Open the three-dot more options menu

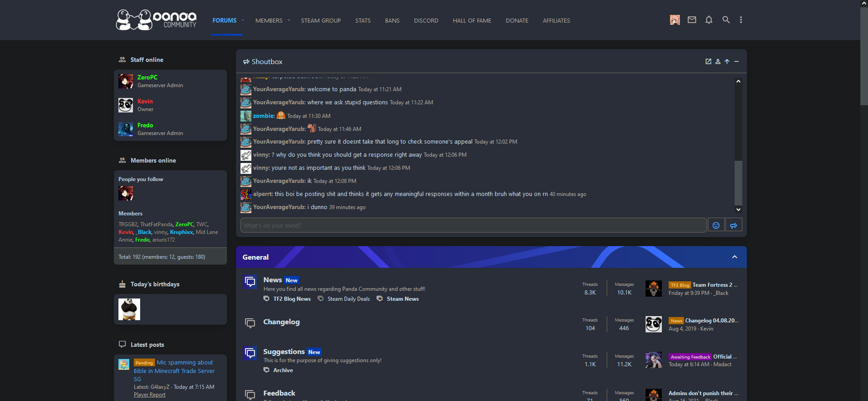point(741,20)
